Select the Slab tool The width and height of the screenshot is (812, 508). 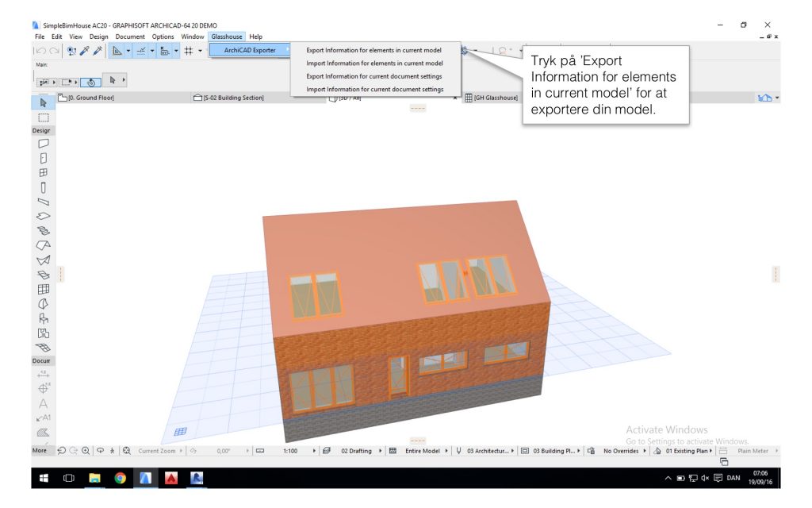tap(44, 216)
